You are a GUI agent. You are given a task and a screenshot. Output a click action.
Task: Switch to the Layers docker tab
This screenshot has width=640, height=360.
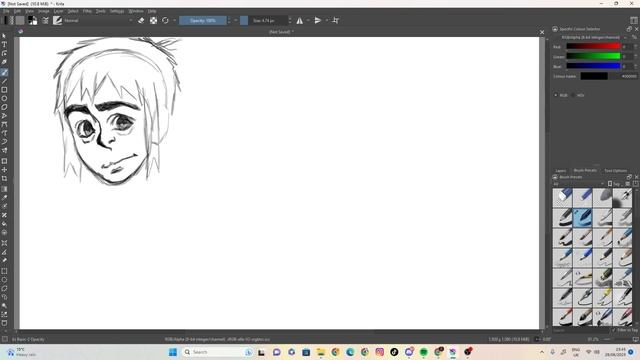pos(561,171)
